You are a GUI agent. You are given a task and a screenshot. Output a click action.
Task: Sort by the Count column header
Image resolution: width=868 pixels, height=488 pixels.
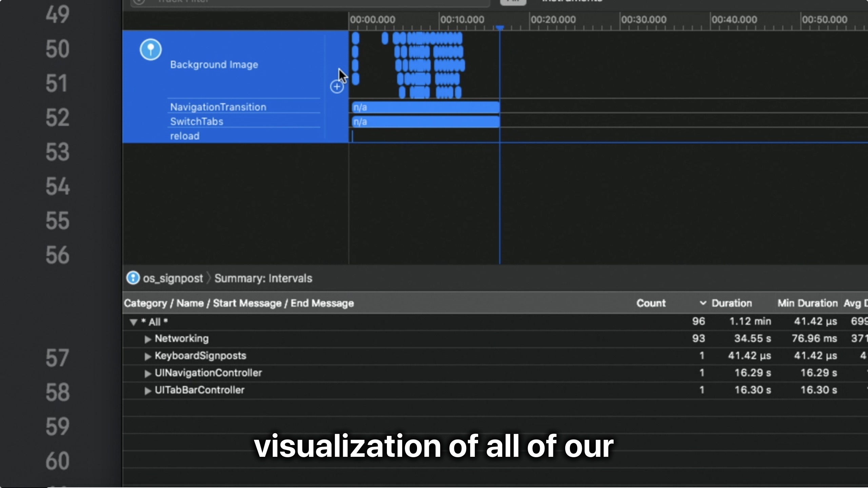651,303
